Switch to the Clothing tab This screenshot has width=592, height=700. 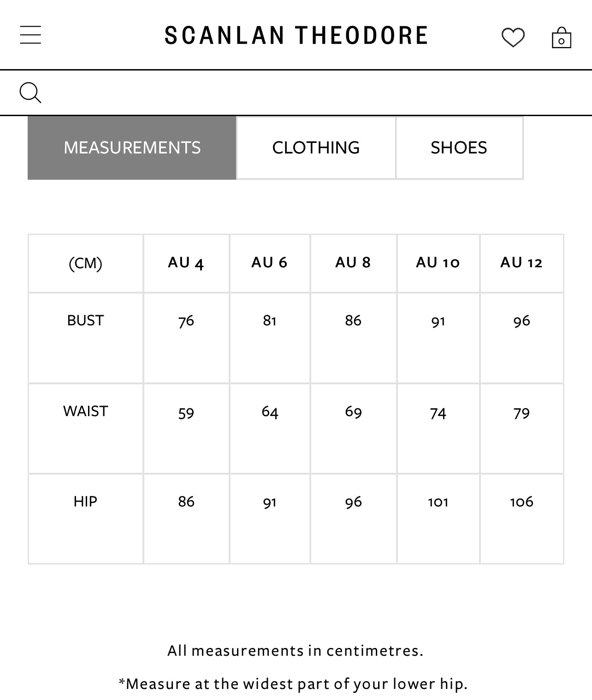coord(316,147)
